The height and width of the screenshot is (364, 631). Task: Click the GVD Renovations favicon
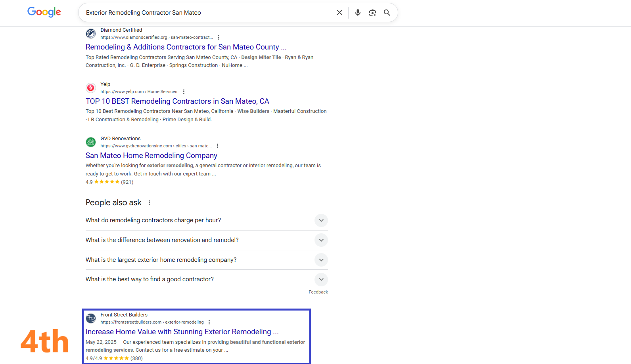click(x=91, y=142)
